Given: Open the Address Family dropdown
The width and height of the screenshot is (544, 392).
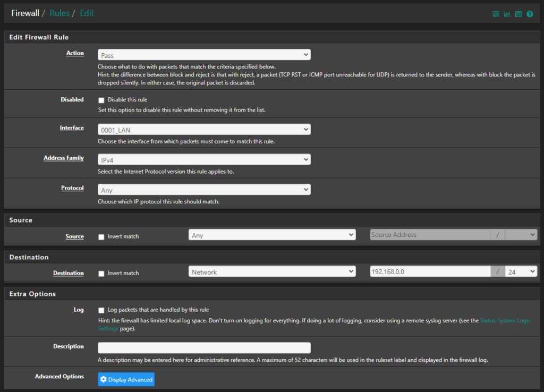Looking at the screenshot, I should click(204, 159).
